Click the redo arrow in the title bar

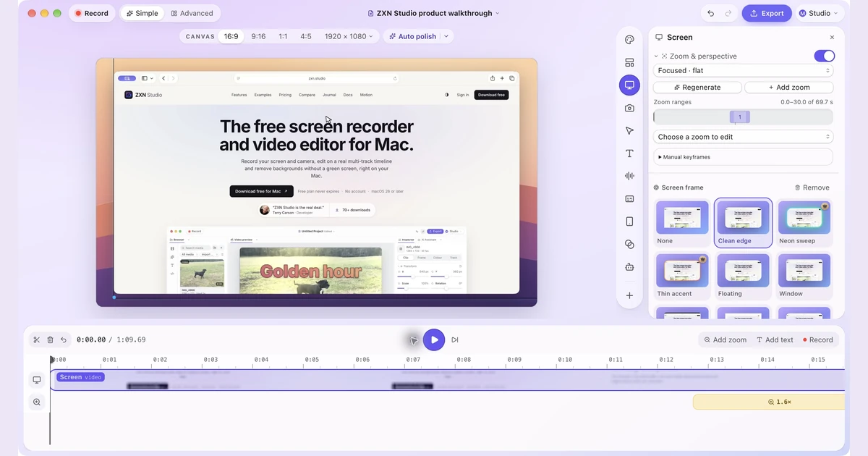click(x=728, y=13)
